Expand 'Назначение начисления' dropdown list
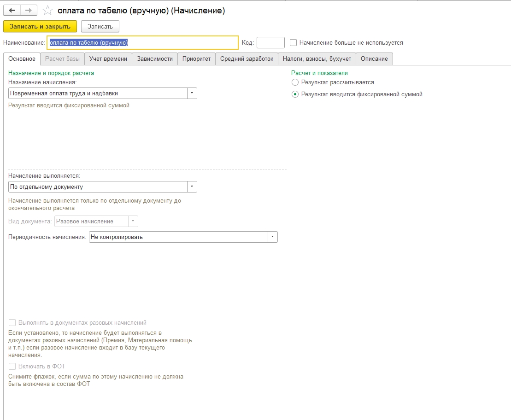The height and width of the screenshot is (420, 511). 192,93
